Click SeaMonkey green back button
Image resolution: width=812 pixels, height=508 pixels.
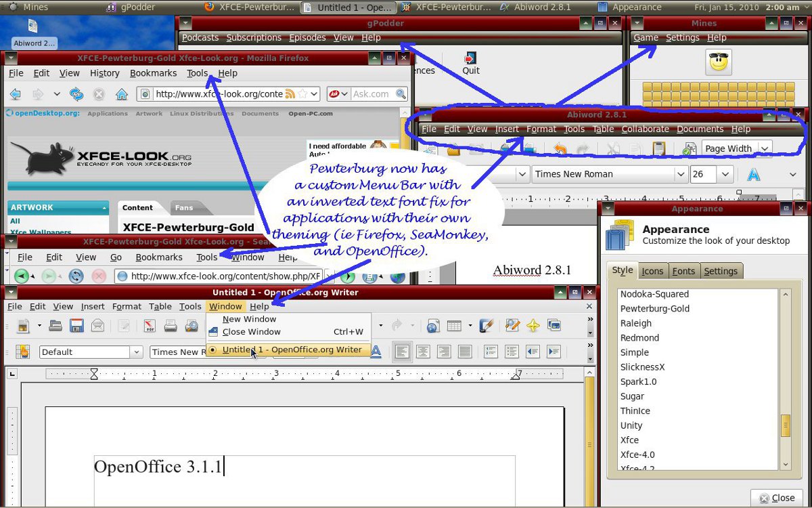tap(22, 276)
